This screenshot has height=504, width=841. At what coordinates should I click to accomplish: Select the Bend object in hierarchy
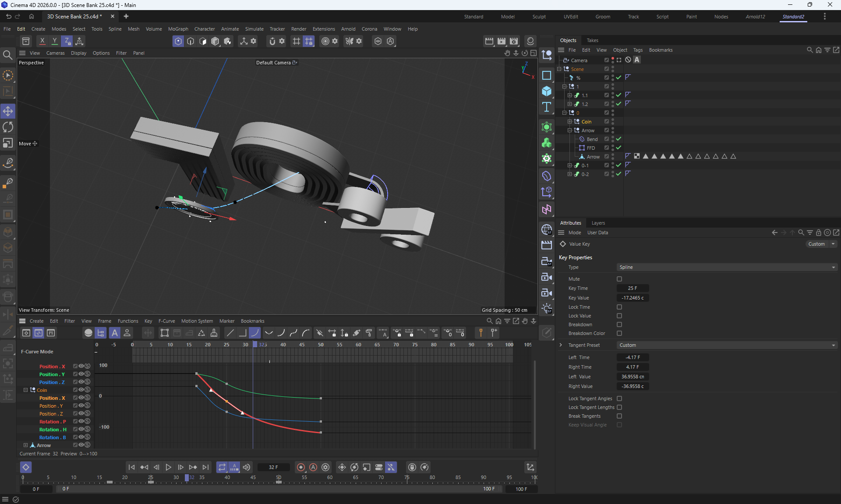coord(592,139)
